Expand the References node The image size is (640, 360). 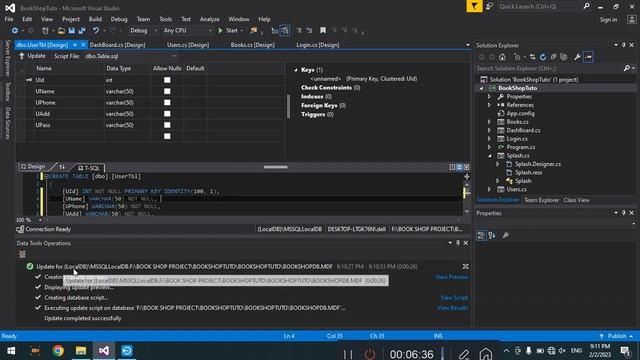coord(489,105)
